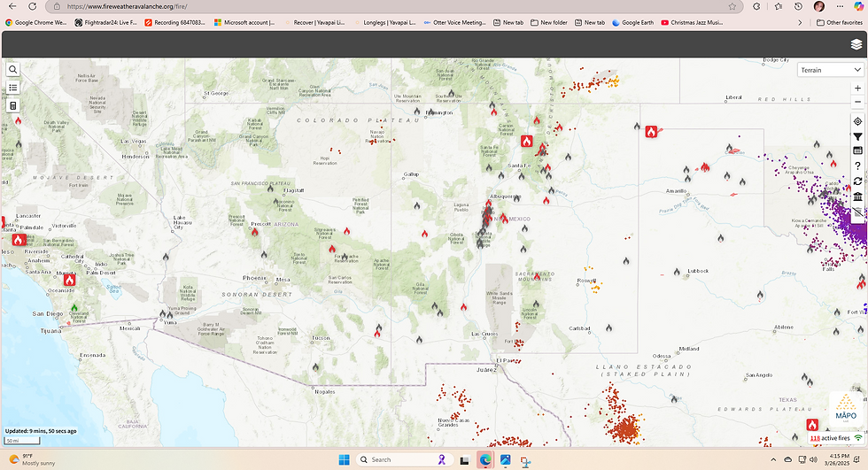868x470 pixels.
Task: Open the Longlegs | Yavapai L... bookmark
Action: [384, 23]
